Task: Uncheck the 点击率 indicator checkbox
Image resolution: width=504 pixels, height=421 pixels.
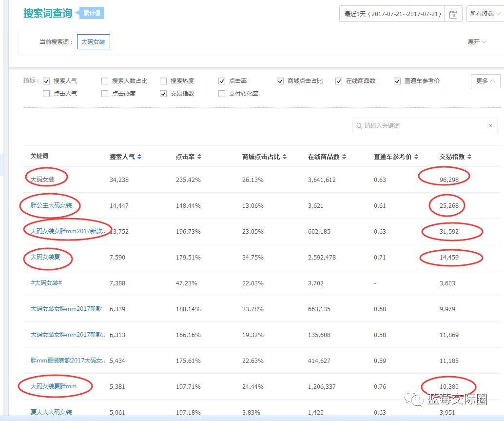Action: pos(222,81)
